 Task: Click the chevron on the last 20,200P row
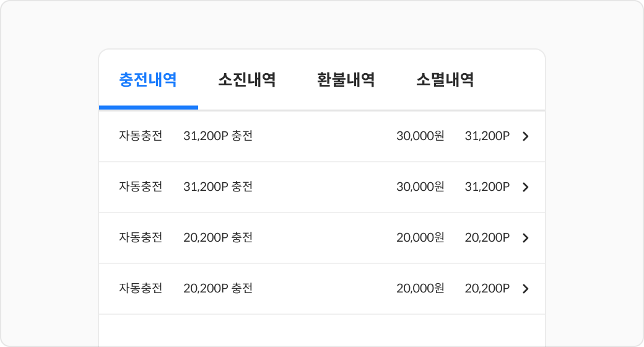526,289
